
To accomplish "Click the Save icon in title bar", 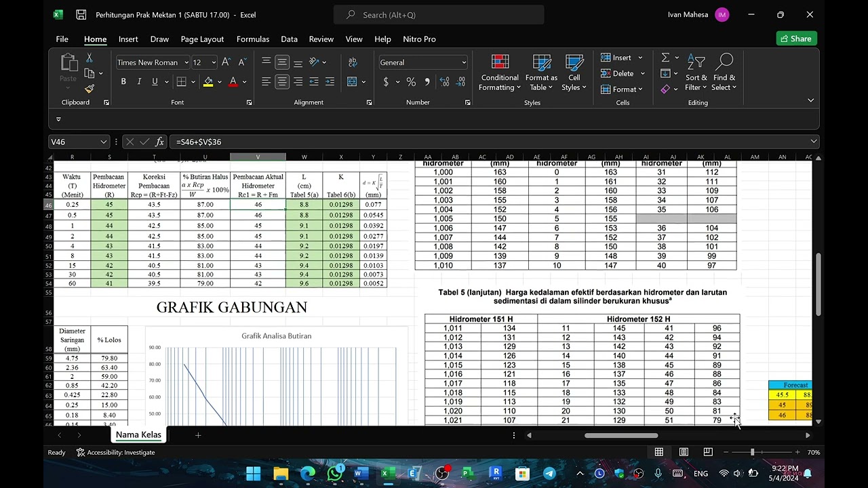I will tap(81, 14).
